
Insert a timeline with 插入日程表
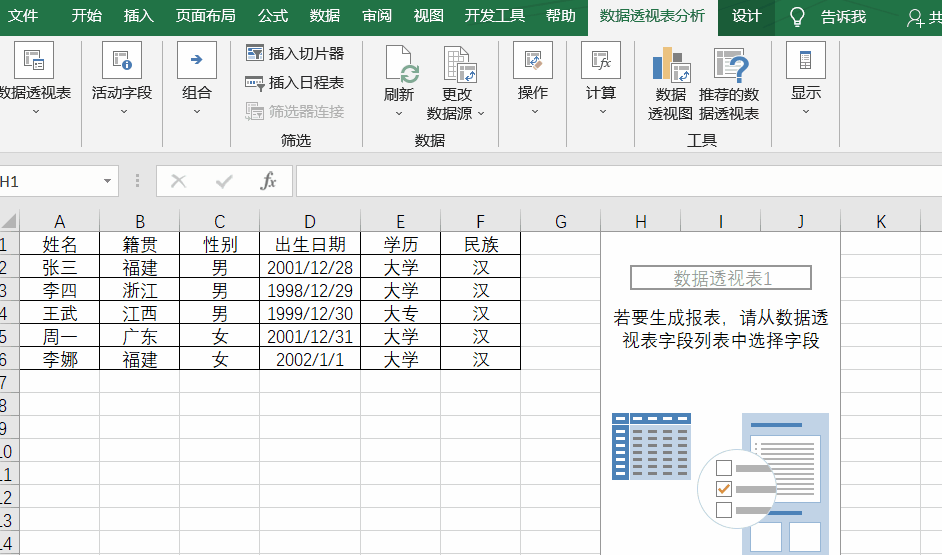pyautogui.click(x=295, y=82)
